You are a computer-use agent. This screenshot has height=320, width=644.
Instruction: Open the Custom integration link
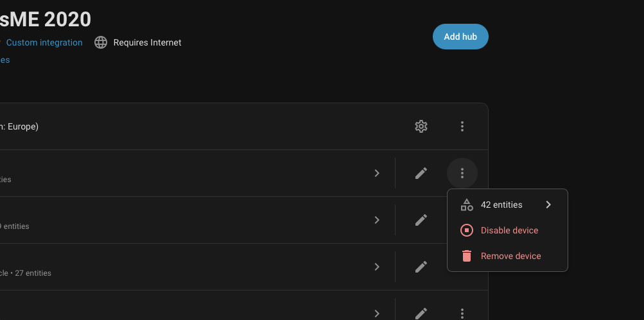click(44, 42)
